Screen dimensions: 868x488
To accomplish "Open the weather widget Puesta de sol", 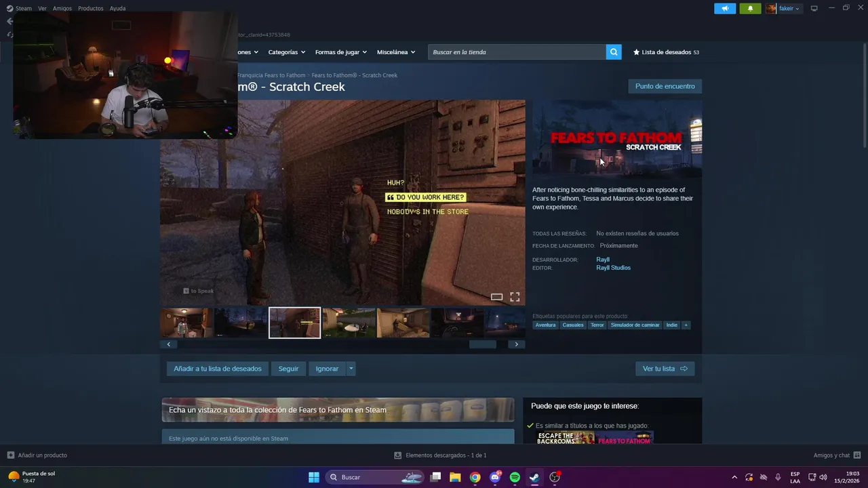I will click(31, 477).
